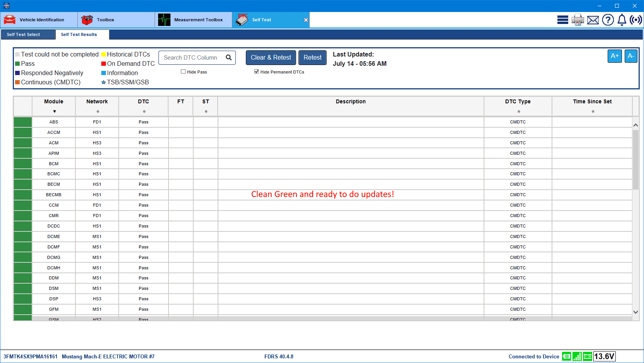This screenshot has width=644, height=363.
Task: Click Connected to Device status text
Action: [x=534, y=356]
